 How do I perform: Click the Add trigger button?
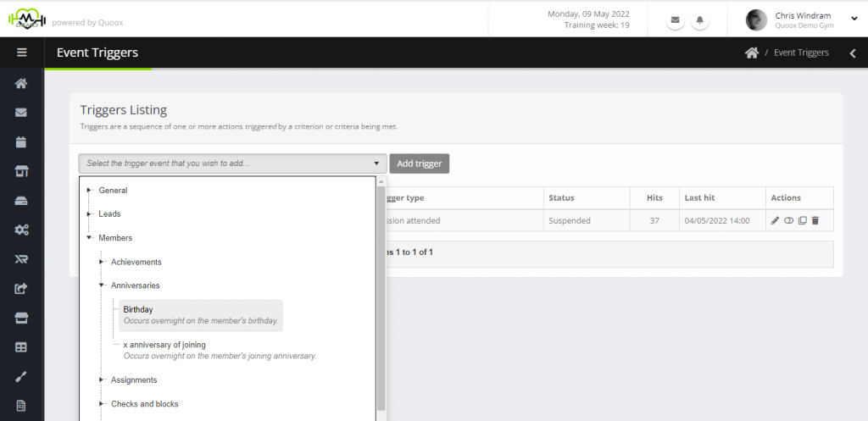pos(419,163)
